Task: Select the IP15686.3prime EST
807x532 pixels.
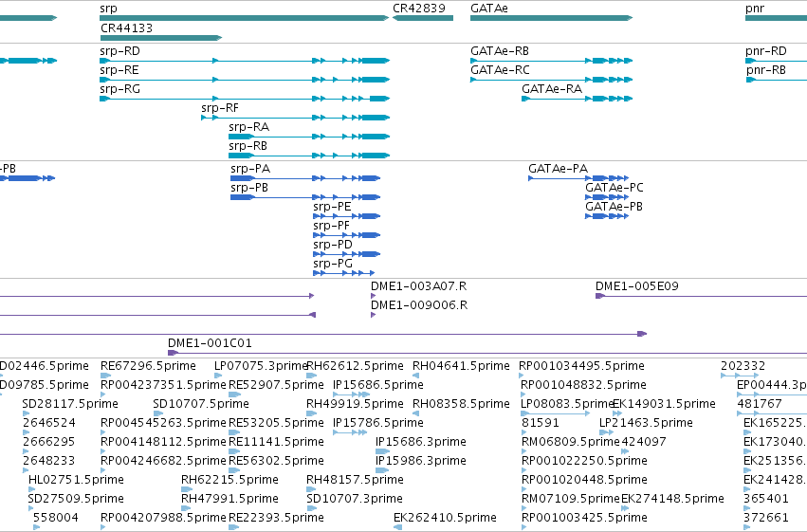Action: [x=382, y=451]
